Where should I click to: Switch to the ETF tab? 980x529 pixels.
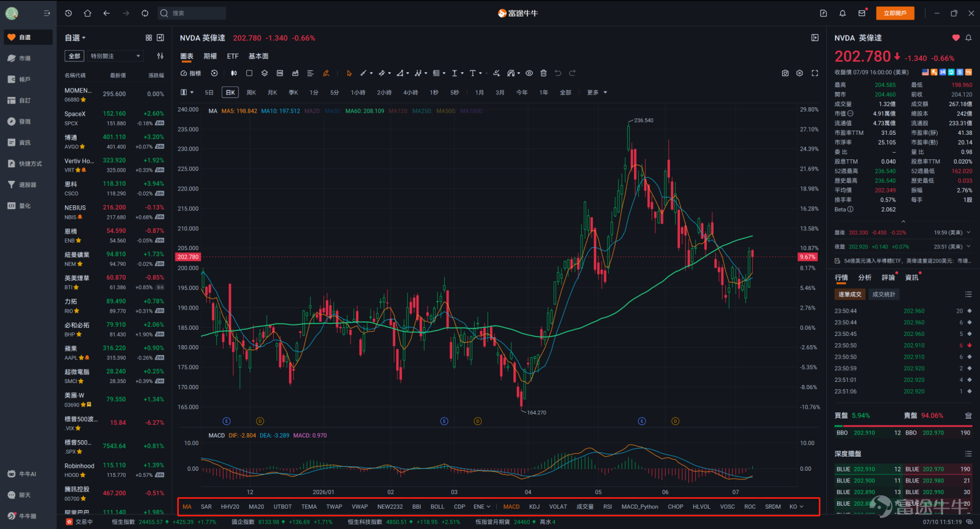(233, 56)
